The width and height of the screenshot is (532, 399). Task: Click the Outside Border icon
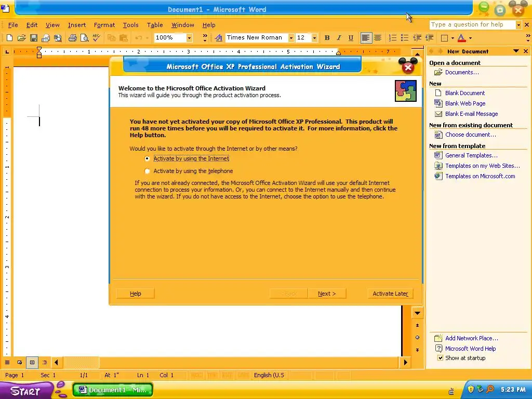coord(444,38)
